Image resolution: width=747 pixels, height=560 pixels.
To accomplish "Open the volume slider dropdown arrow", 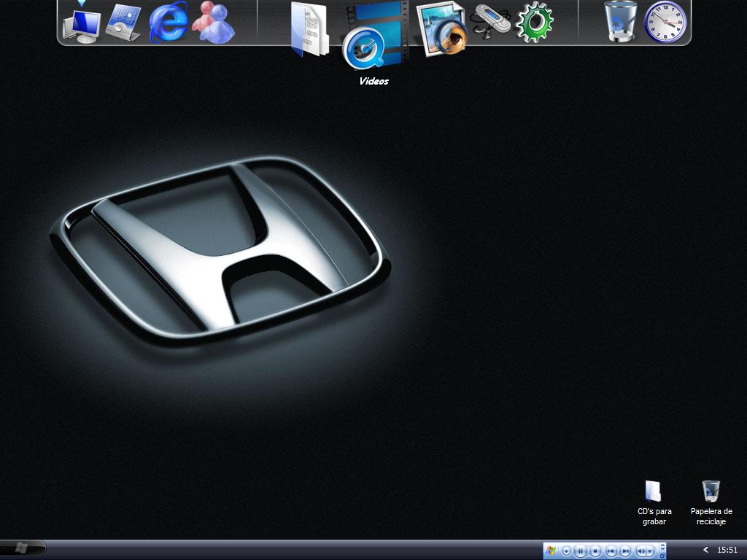I will pos(650,551).
